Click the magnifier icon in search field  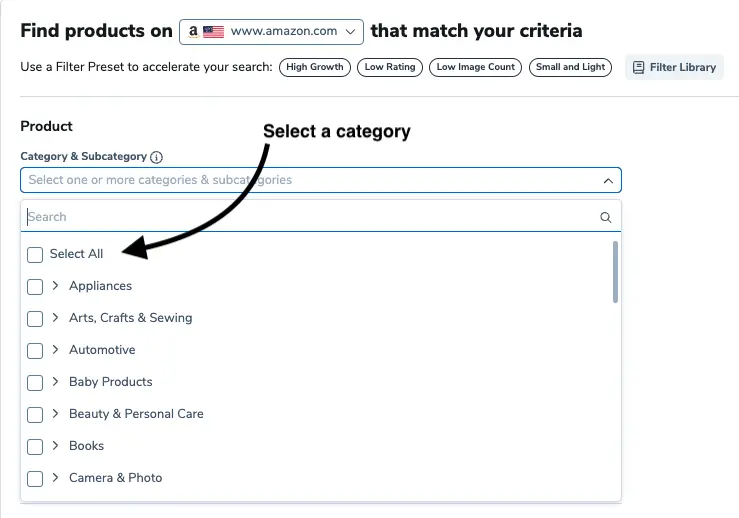coord(605,217)
